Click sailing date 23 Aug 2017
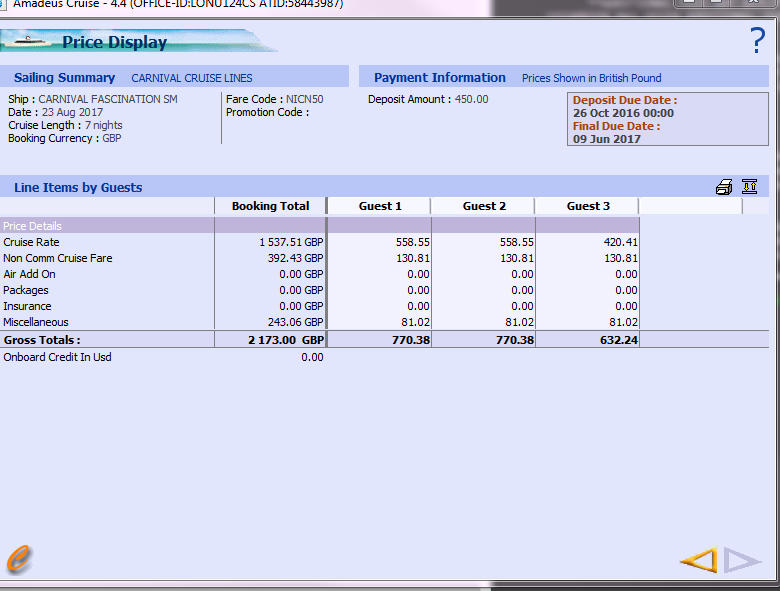The height and width of the screenshot is (591, 780). tap(72, 112)
